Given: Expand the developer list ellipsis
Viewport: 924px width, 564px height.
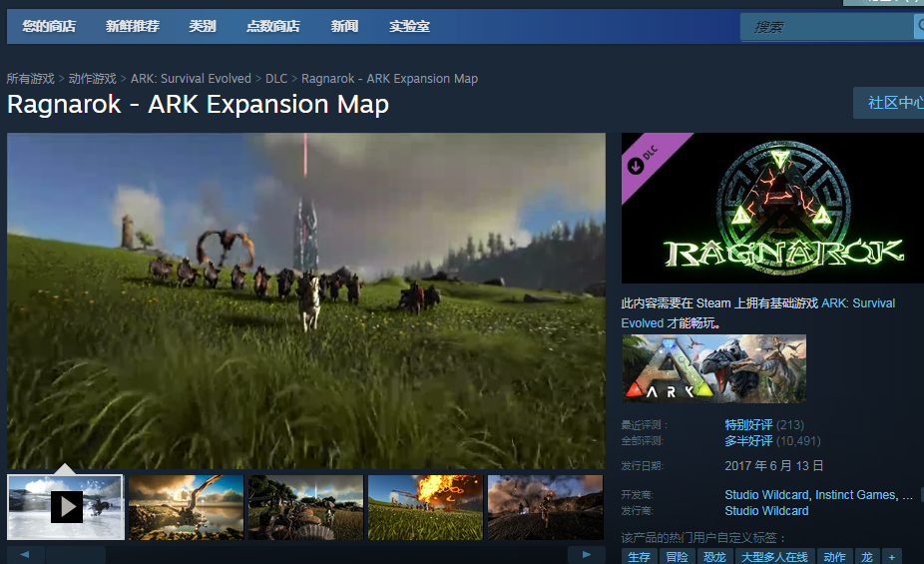Looking at the screenshot, I should point(908,496).
